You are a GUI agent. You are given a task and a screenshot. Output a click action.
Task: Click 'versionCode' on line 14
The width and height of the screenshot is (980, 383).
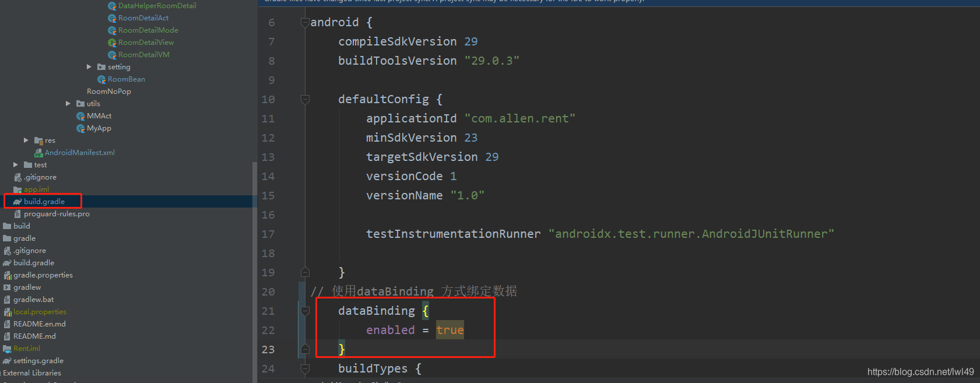coord(405,176)
